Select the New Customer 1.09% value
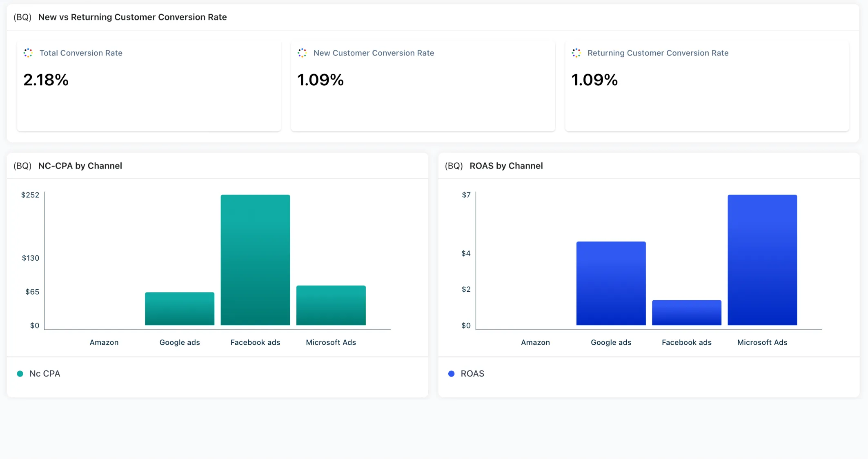This screenshot has width=868, height=459. pos(320,80)
